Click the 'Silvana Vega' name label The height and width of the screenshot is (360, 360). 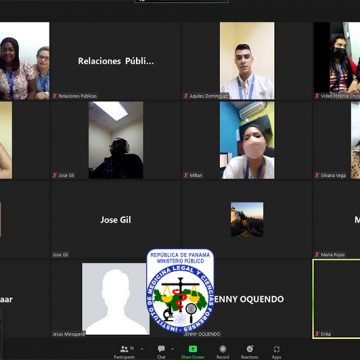[333, 175]
